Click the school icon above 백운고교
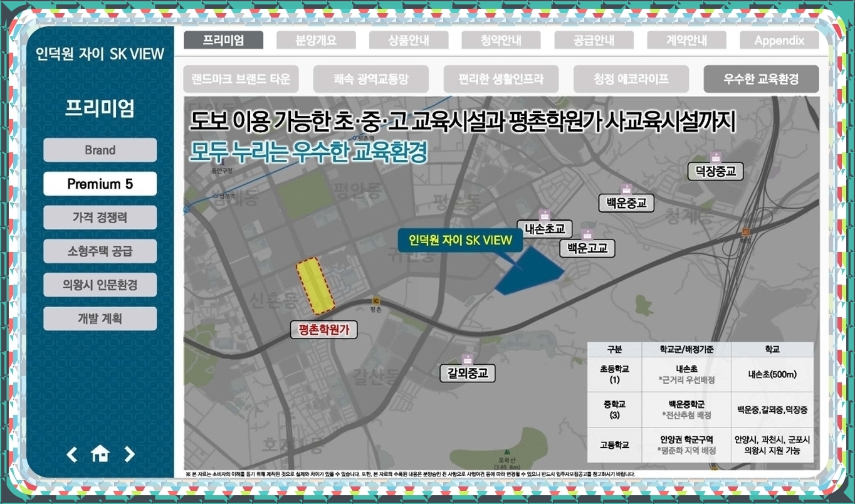The width and height of the screenshot is (855, 504). 587,235
